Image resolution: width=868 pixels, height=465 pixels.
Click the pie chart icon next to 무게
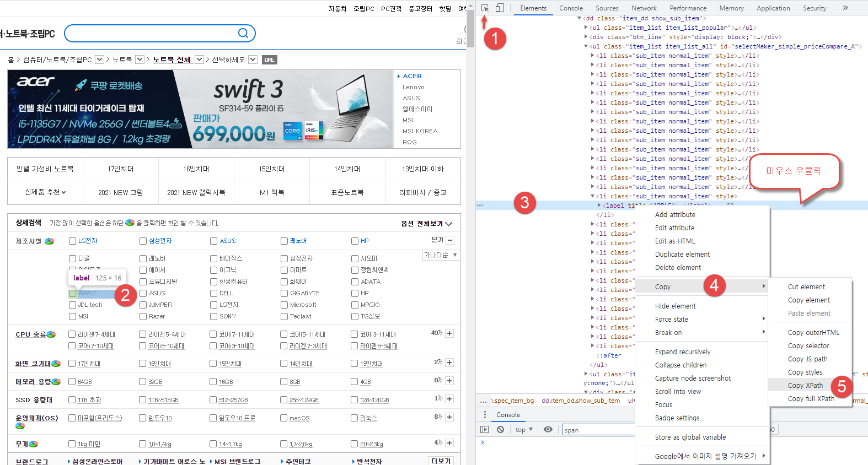(33, 444)
